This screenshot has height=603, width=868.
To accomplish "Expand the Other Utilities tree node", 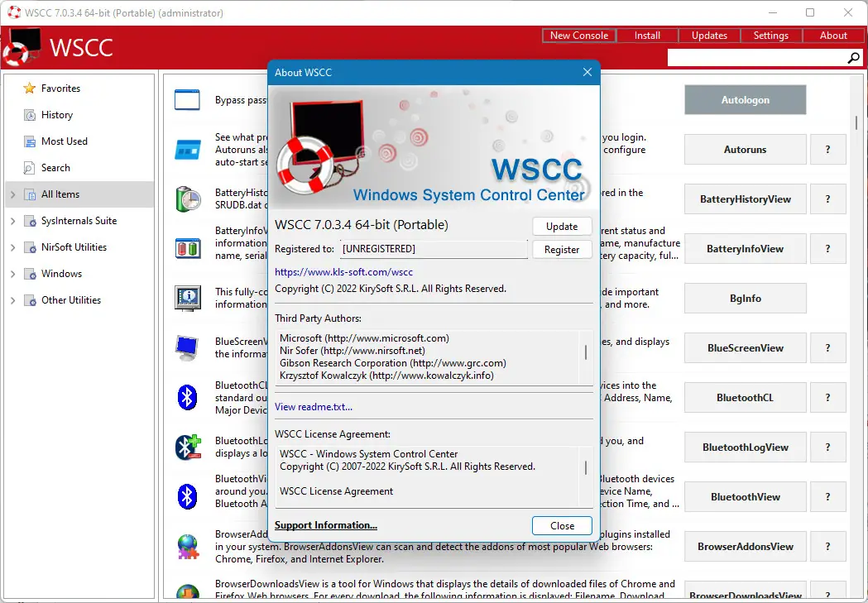I will (x=12, y=300).
